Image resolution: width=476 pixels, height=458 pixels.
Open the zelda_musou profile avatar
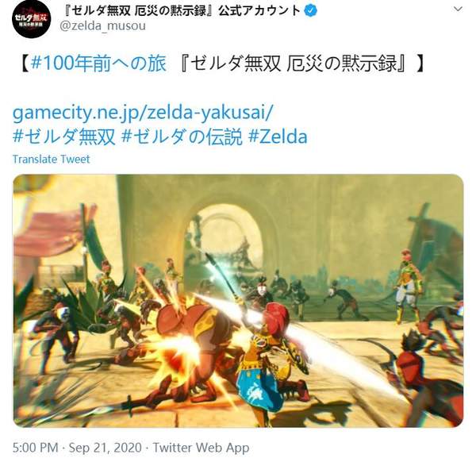point(31,19)
